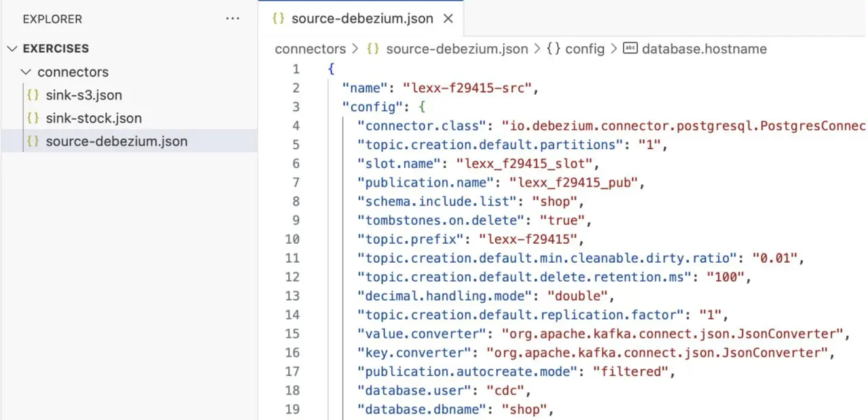The width and height of the screenshot is (868, 420).
Task: Click JSON icon beside source-debezium.json in explorer
Action: click(x=33, y=142)
